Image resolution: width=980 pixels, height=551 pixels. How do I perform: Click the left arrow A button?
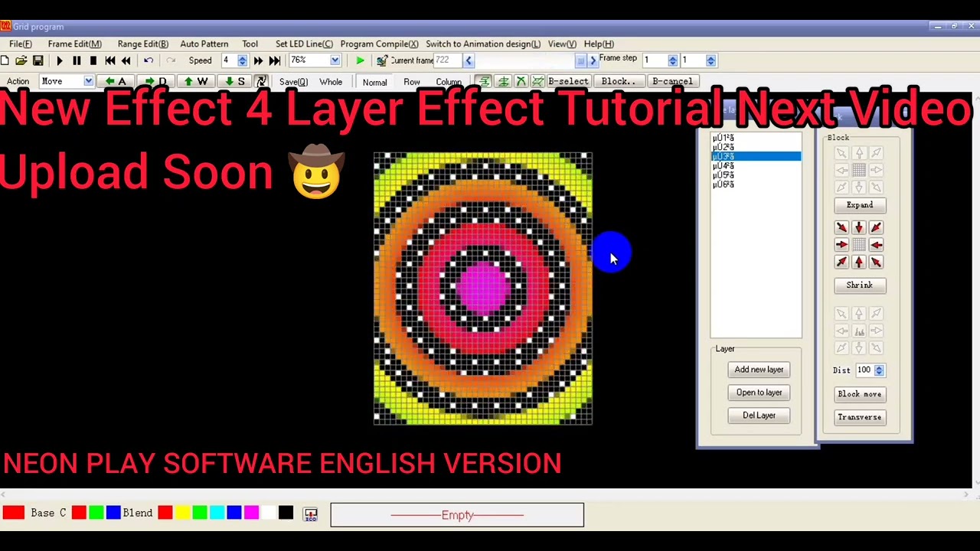pyautogui.click(x=116, y=81)
